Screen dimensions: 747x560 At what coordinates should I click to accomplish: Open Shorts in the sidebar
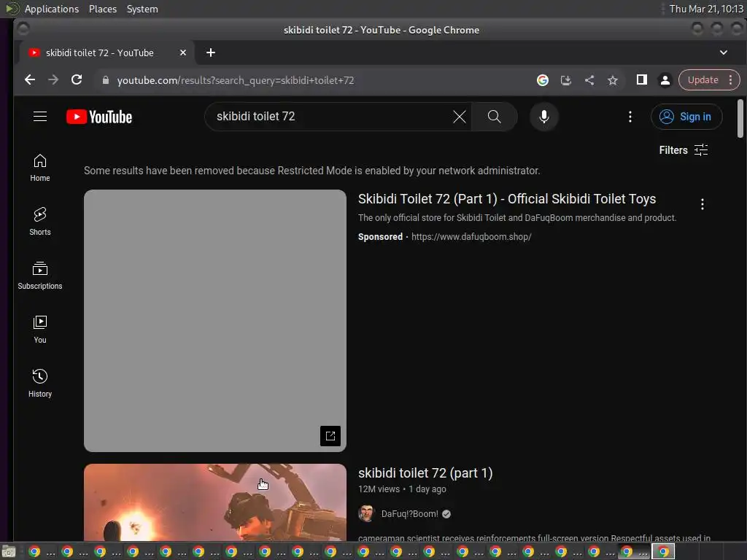coord(40,222)
